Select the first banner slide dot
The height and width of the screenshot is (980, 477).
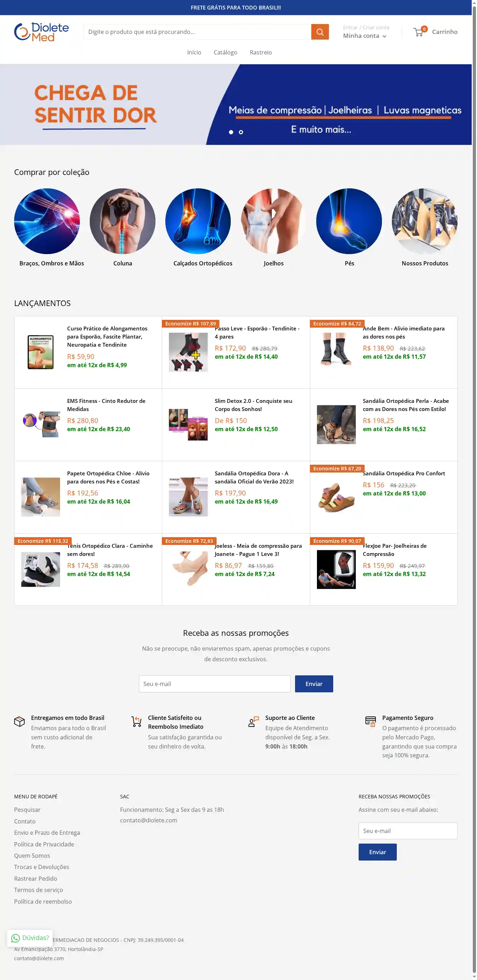(231, 132)
